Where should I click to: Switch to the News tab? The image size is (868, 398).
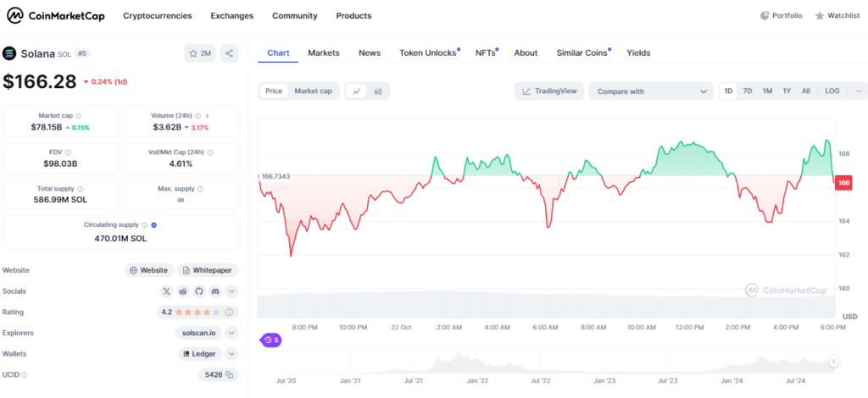(x=370, y=53)
